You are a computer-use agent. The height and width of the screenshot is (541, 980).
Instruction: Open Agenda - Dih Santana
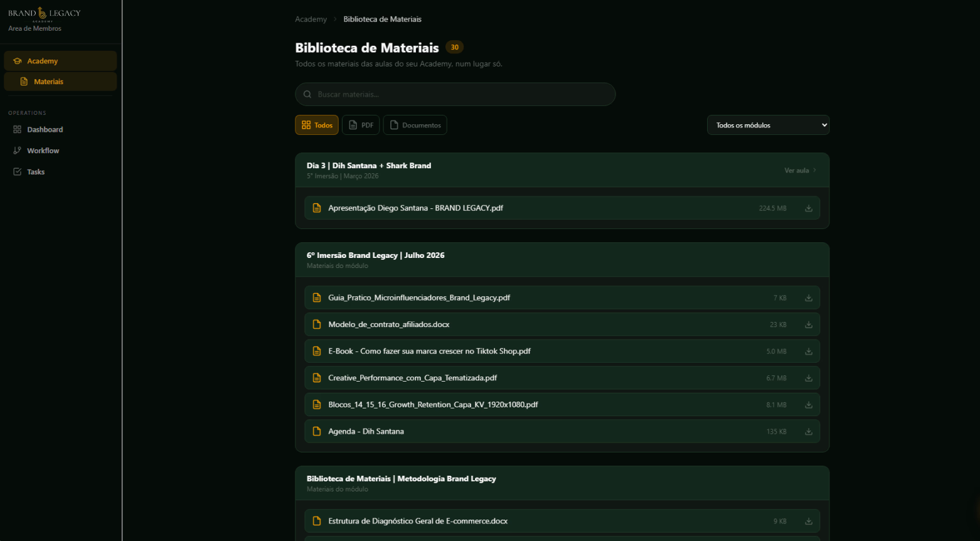[x=562, y=432]
